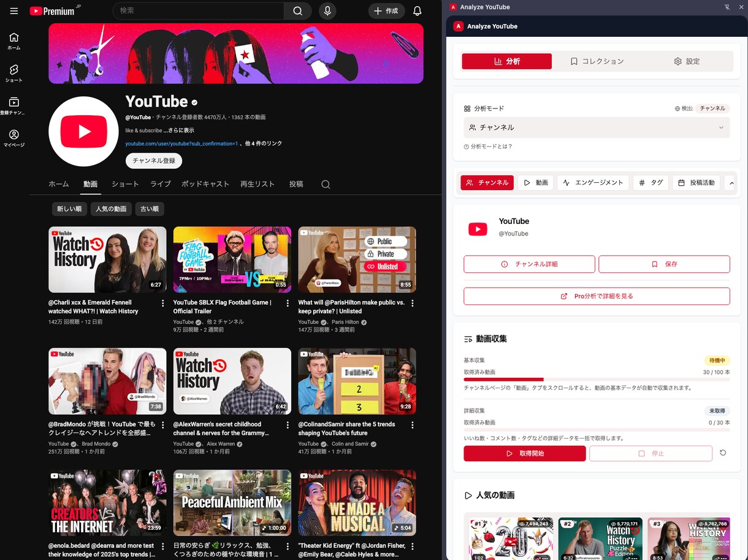The height and width of the screenshot is (560, 748).
Task: Open options menu for Charli xcx video
Action: (x=162, y=303)
